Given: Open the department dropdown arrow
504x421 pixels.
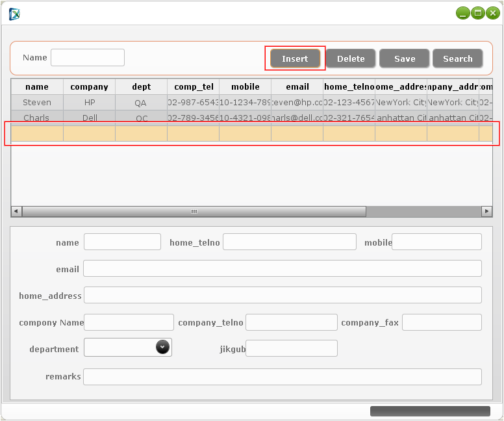Looking at the screenshot, I should click(x=163, y=348).
